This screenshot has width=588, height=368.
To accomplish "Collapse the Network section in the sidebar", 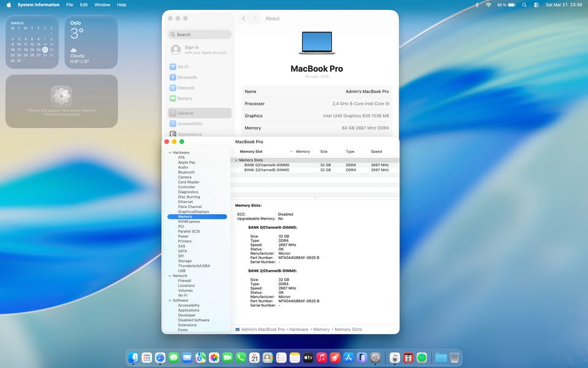I will point(169,276).
